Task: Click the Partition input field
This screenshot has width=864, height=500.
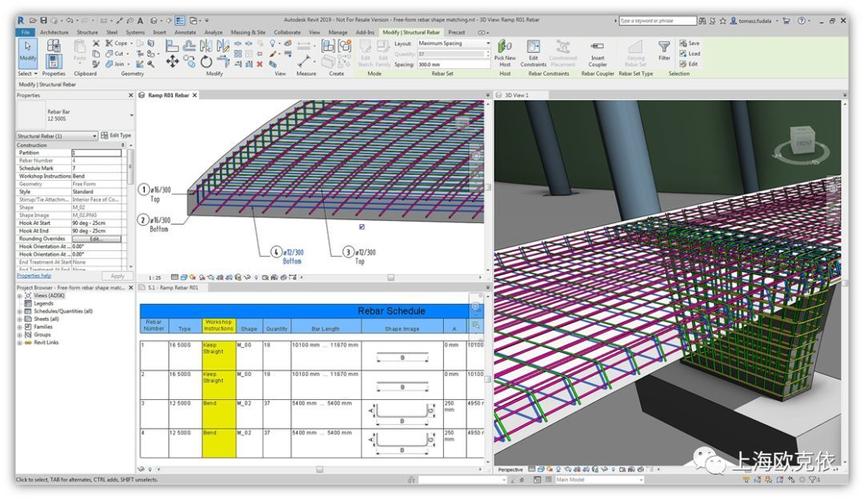Action: (x=96, y=152)
